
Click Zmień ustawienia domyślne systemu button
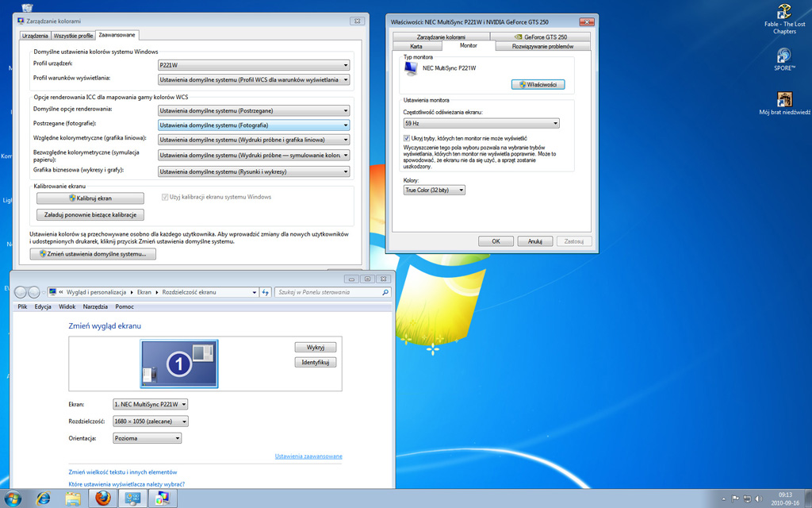pos(93,254)
